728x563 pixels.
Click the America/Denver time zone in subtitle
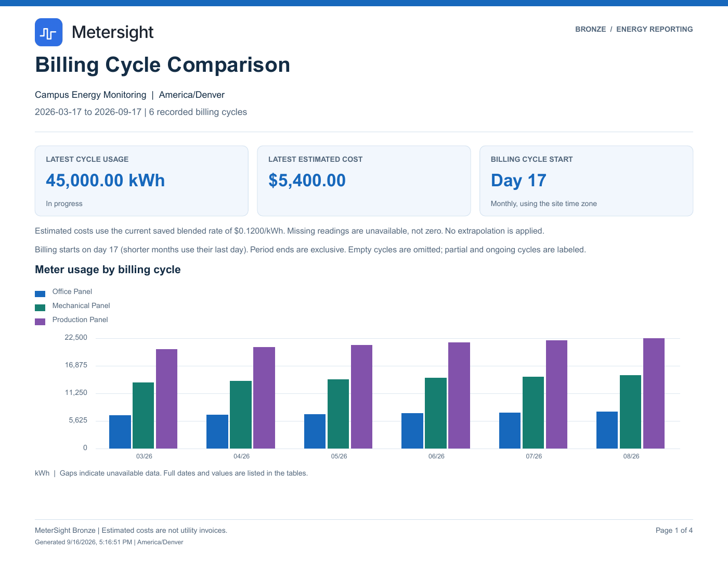(192, 95)
